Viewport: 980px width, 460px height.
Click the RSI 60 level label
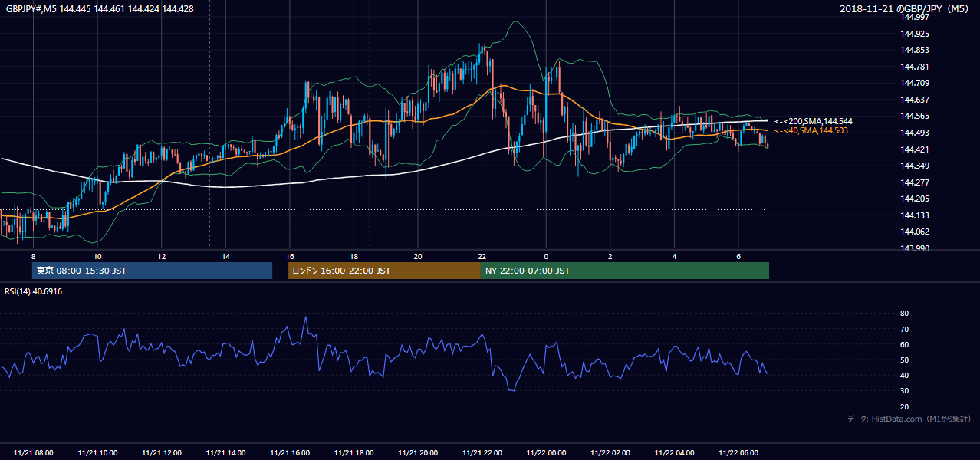point(904,344)
